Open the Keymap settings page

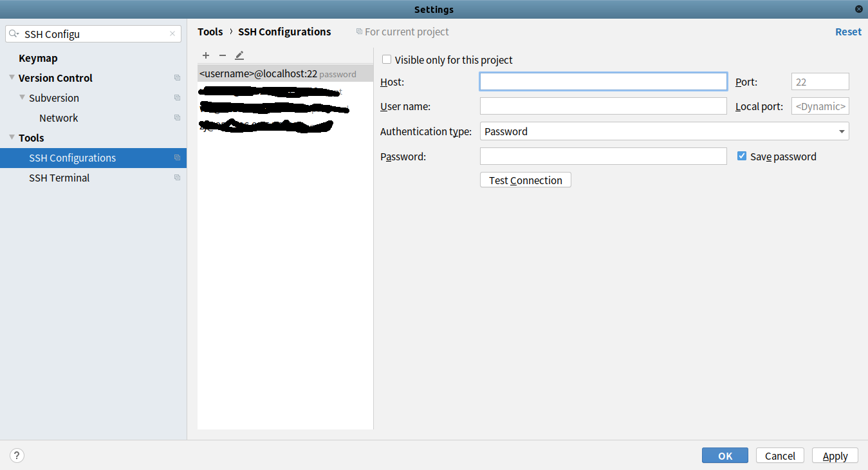coord(38,58)
